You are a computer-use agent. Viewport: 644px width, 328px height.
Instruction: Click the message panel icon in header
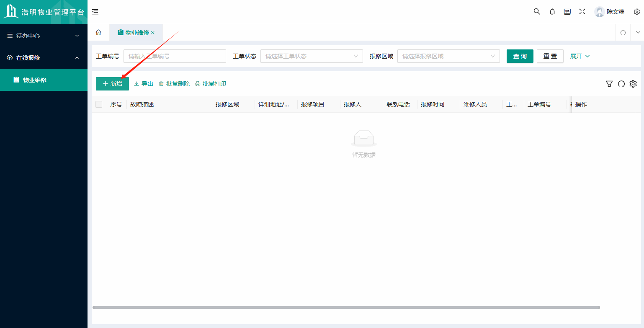point(567,12)
